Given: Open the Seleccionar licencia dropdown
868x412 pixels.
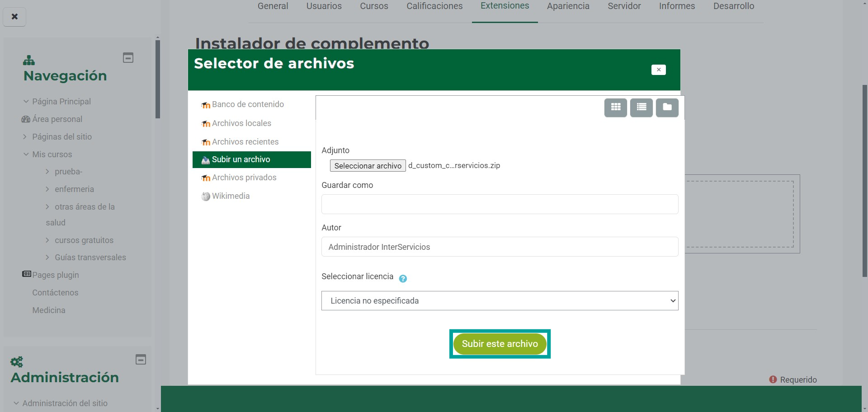Looking at the screenshot, I should tap(500, 301).
